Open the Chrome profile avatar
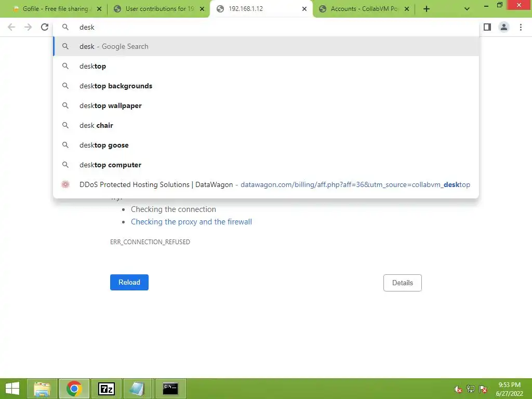Image resolution: width=532 pixels, height=399 pixels. (504, 27)
